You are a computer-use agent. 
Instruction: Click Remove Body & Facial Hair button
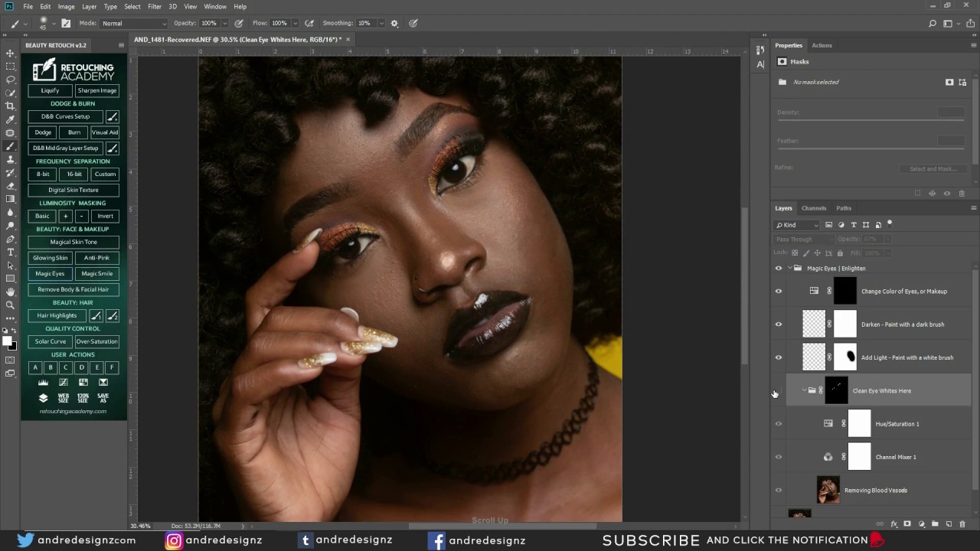(73, 289)
